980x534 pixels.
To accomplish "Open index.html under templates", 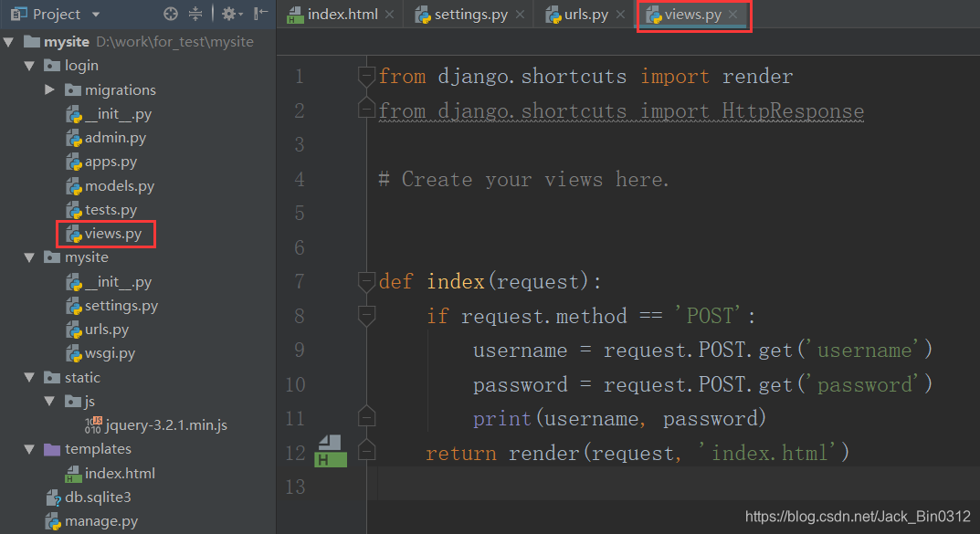I will coord(120,474).
